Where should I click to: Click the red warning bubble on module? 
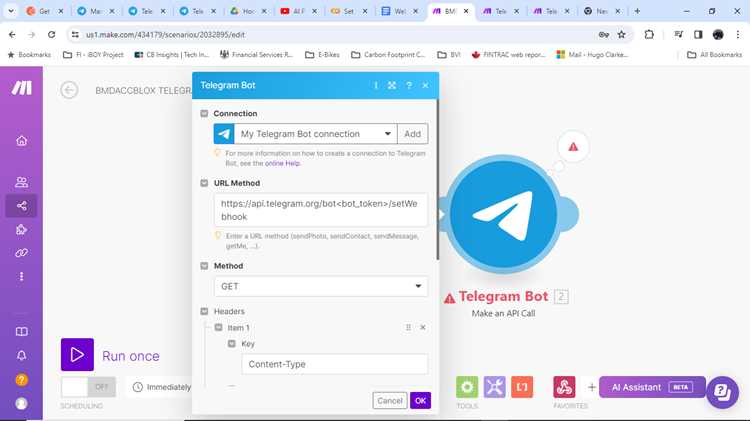[573, 147]
